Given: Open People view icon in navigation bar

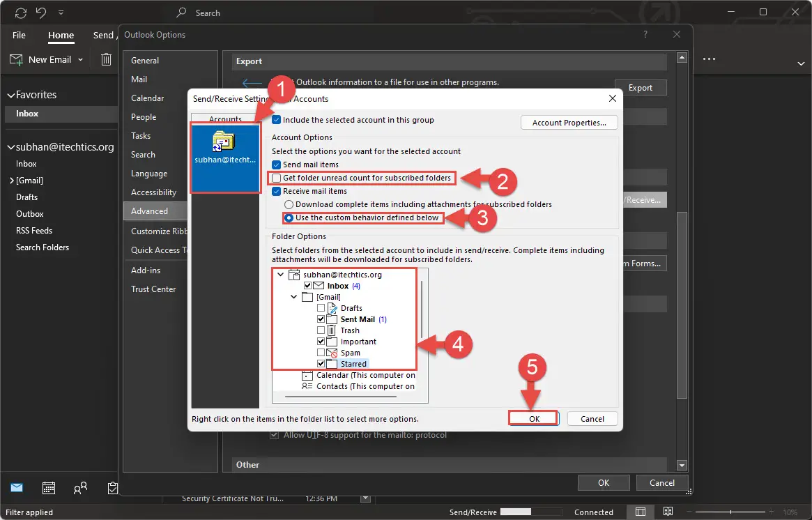Looking at the screenshot, I should point(80,487).
